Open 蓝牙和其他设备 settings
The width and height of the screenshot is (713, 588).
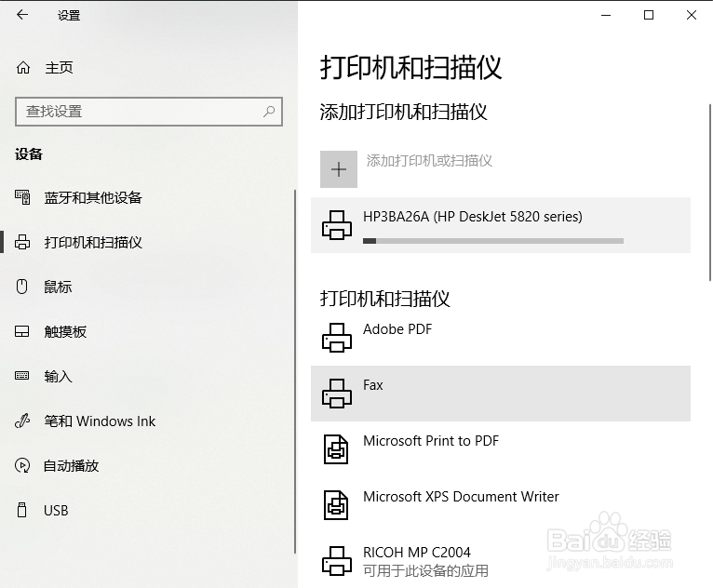point(93,197)
